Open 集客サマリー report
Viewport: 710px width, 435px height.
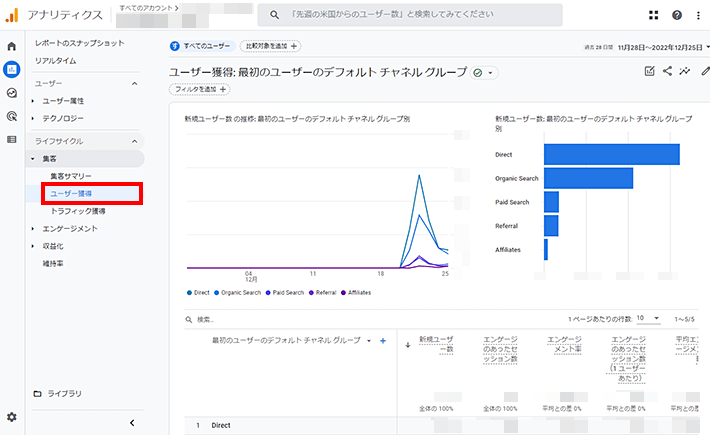pyautogui.click(x=71, y=176)
